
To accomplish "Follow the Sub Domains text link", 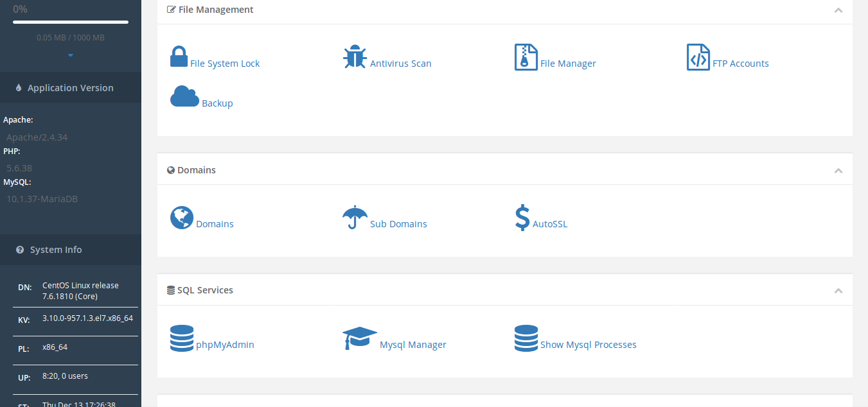I will pyautogui.click(x=398, y=224).
